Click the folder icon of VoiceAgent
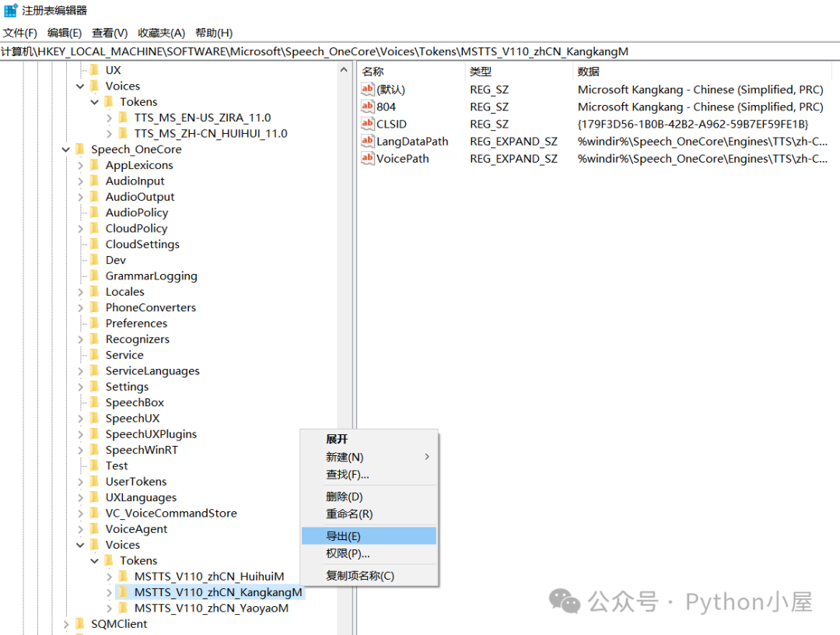840x635 pixels. [96, 529]
